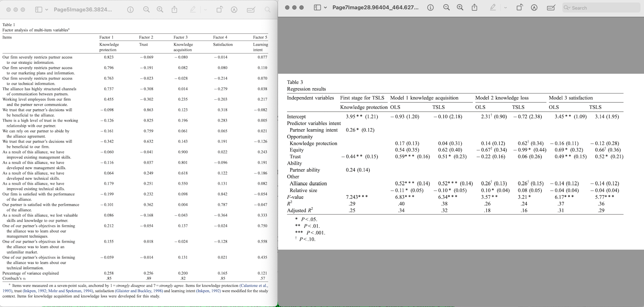
Task: Zoom in on the Page5Image36 window
Action: click(x=160, y=10)
